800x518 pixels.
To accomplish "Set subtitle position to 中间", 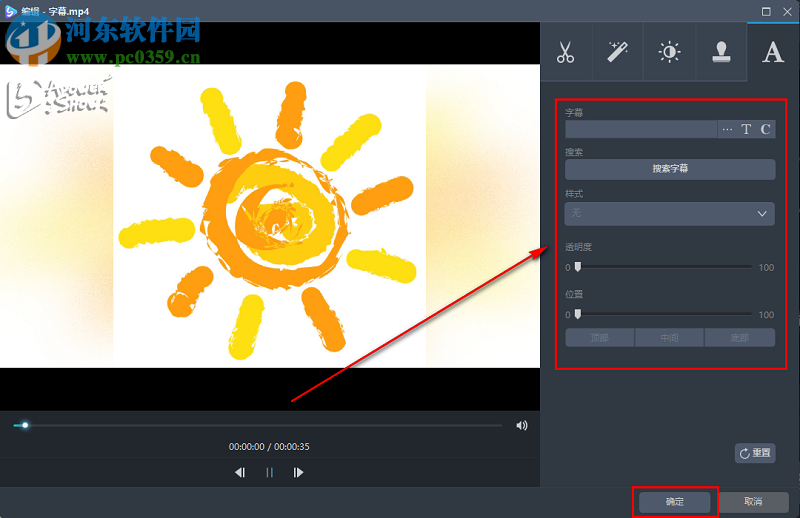I will coord(669,337).
